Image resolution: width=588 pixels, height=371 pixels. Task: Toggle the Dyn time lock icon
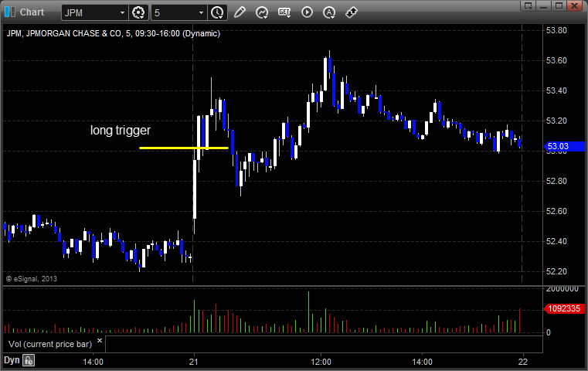(29, 360)
